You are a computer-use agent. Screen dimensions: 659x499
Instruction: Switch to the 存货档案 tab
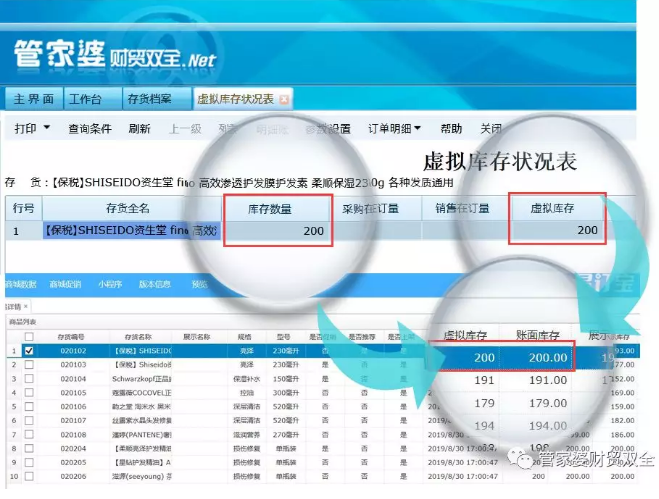tap(149, 99)
